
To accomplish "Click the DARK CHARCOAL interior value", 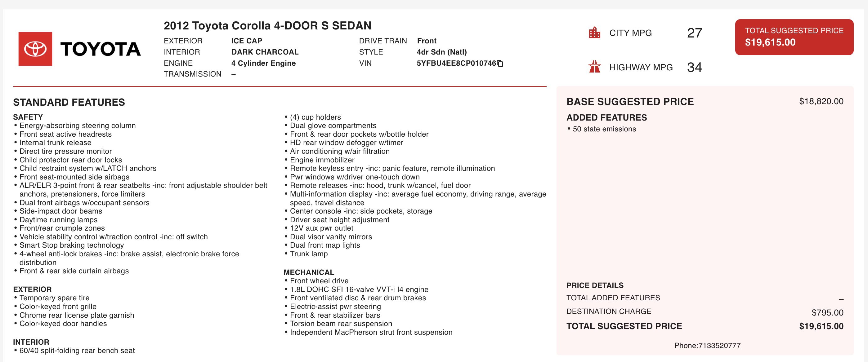I will pos(265,52).
